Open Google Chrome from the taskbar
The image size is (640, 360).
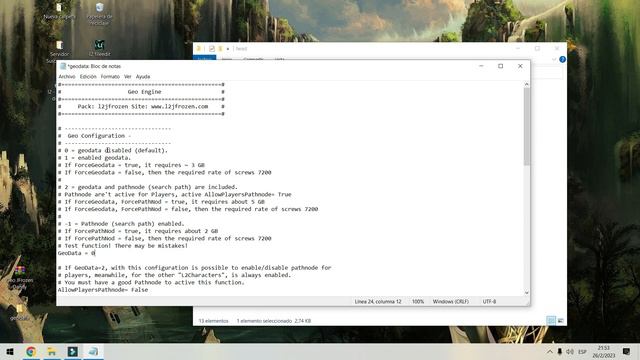[31, 351]
